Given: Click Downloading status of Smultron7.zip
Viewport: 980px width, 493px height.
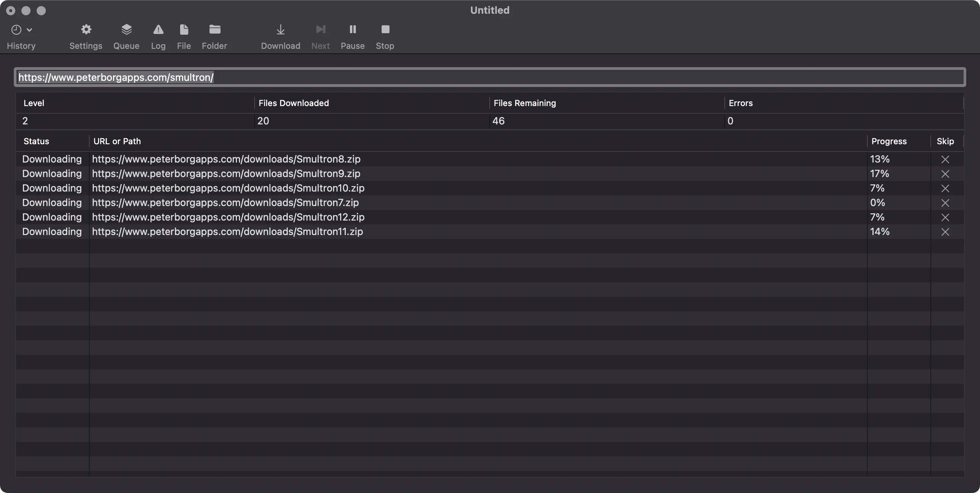Looking at the screenshot, I should click(52, 203).
